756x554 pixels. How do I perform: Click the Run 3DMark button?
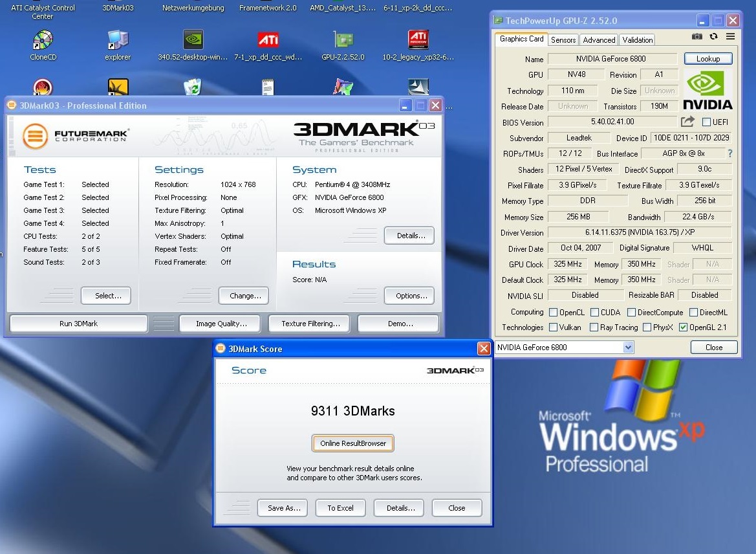click(x=79, y=324)
